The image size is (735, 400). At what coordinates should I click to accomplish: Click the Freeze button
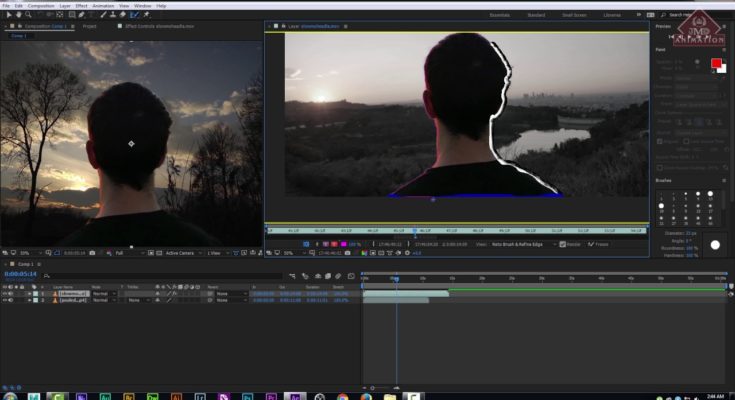tap(599, 244)
